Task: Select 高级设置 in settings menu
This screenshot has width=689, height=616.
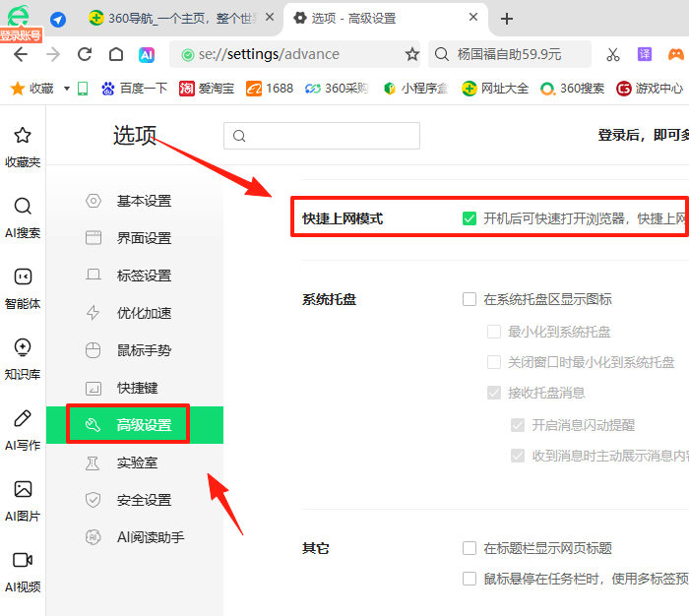Action: tap(135, 425)
